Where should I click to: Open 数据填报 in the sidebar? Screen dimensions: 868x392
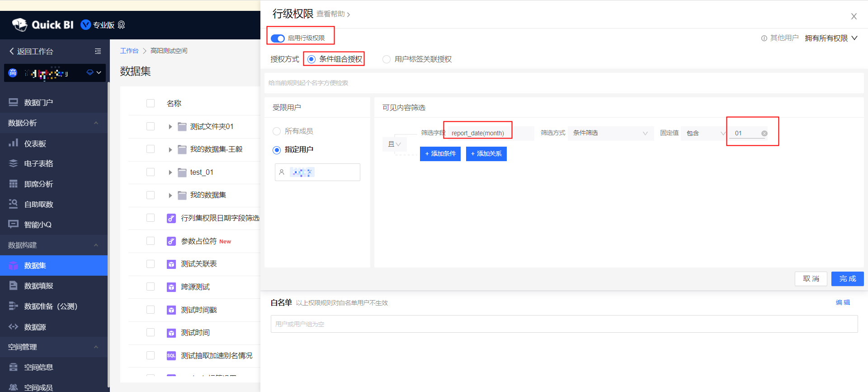(38, 286)
